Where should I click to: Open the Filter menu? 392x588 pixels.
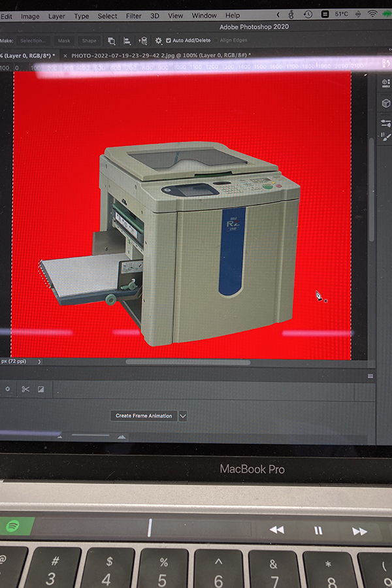(133, 16)
